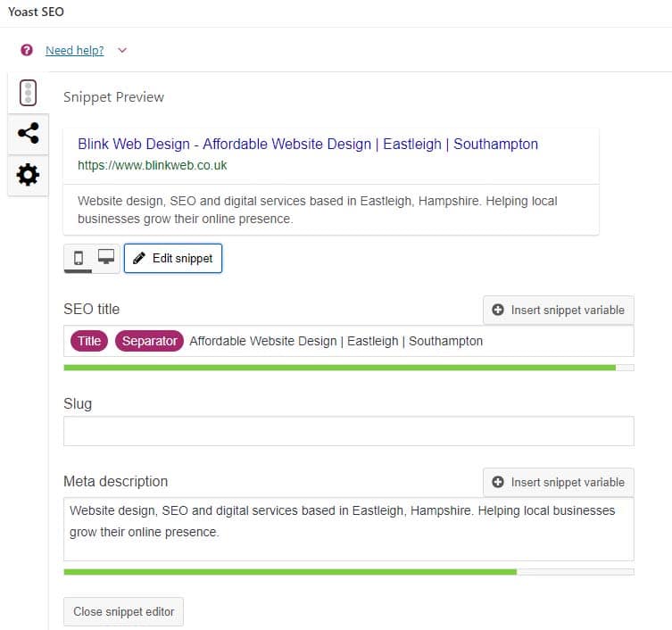Open the traffic light content optimization tab
This screenshot has width=672, height=630.
click(x=28, y=93)
